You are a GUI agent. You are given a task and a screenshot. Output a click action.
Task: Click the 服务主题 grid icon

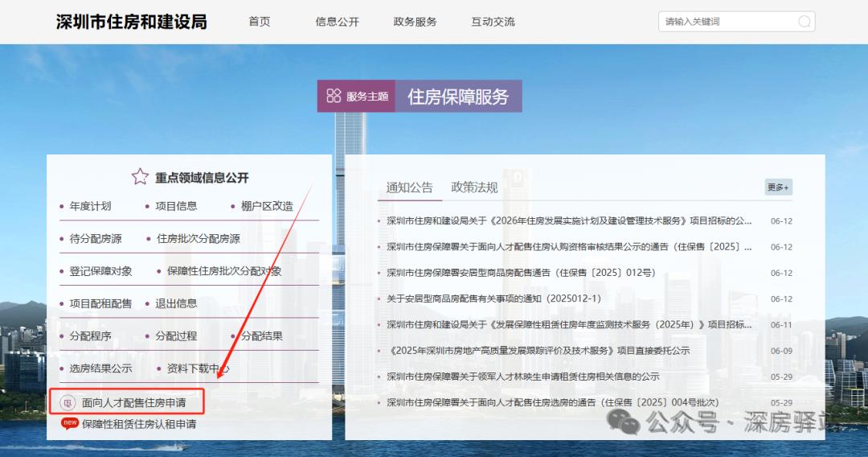(334, 96)
